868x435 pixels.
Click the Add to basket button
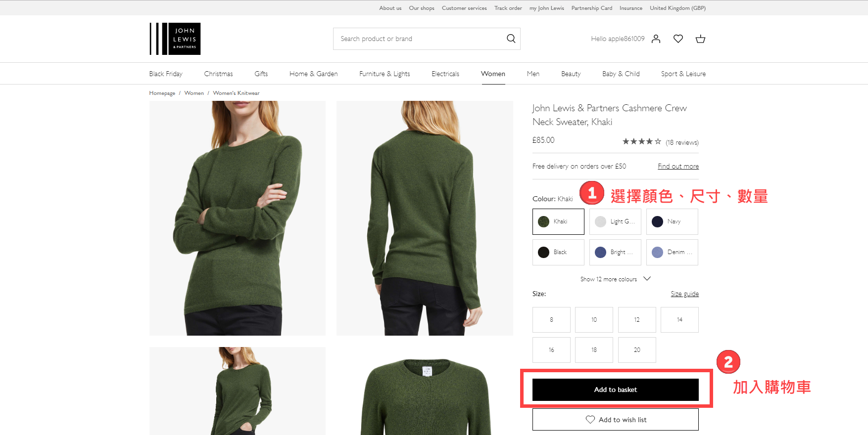click(x=615, y=390)
